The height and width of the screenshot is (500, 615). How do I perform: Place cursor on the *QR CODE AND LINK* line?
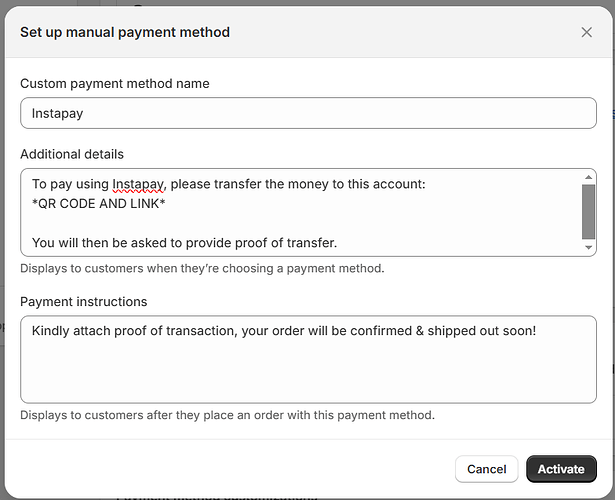[x=99, y=204]
